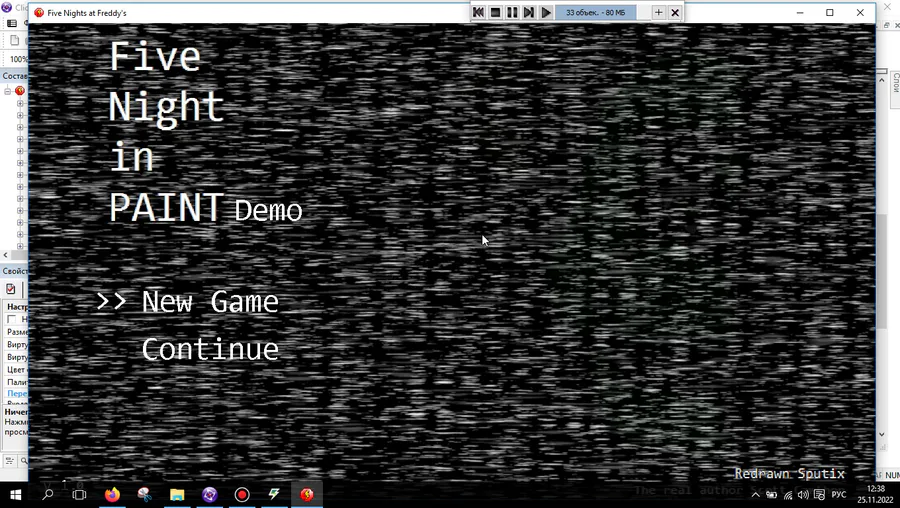Click the game window title bar icon
The height and width of the screenshot is (508, 900).
pyautogui.click(x=39, y=13)
